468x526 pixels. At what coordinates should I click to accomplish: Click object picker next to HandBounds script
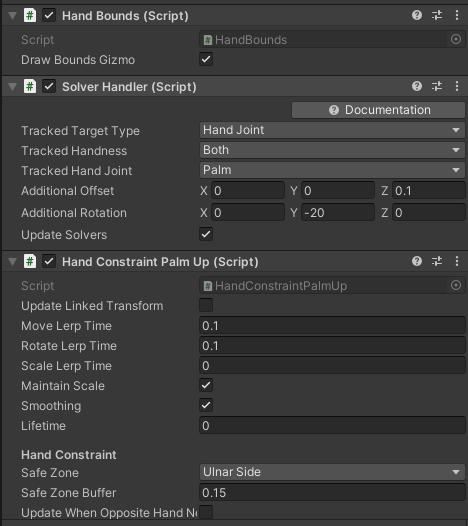pos(456,39)
